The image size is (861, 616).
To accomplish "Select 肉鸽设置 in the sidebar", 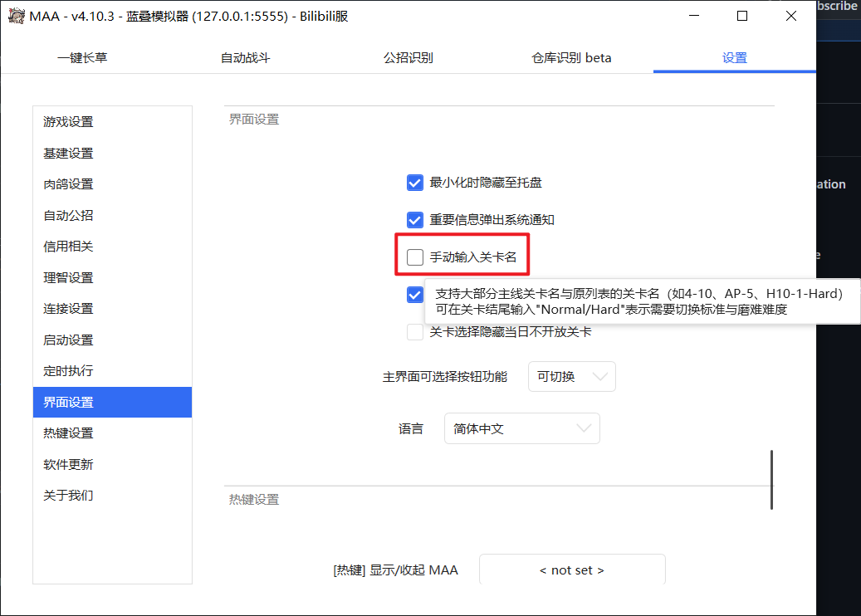I will (x=112, y=184).
